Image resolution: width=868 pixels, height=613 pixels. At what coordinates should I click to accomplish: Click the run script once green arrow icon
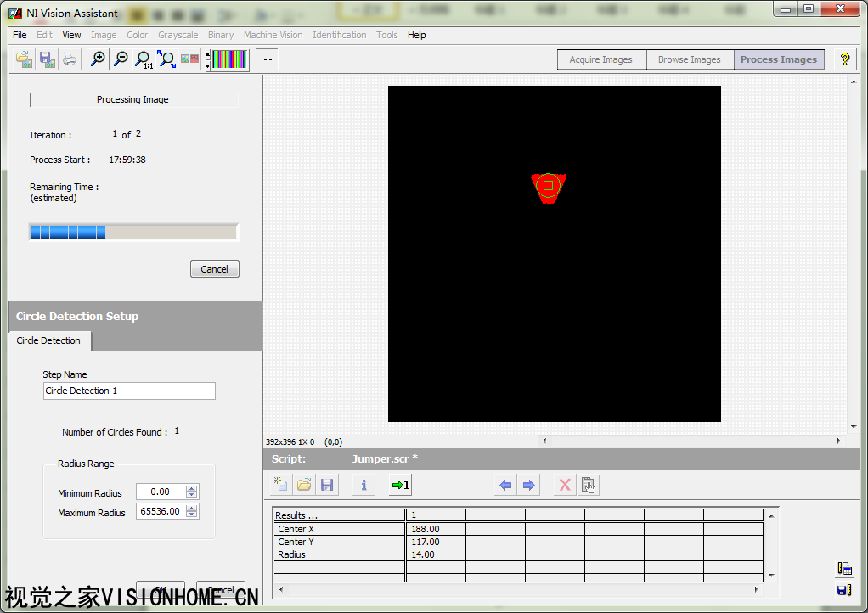point(400,486)
